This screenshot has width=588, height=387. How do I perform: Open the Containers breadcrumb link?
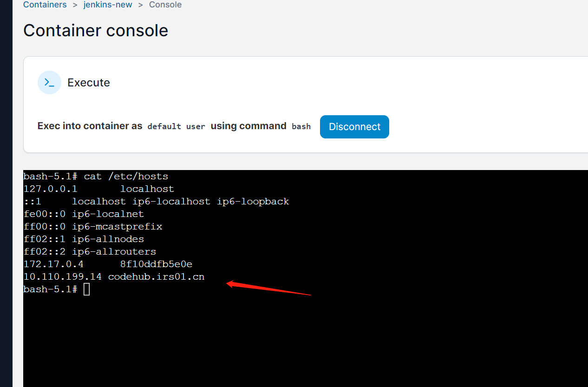[x=45, y=5]
